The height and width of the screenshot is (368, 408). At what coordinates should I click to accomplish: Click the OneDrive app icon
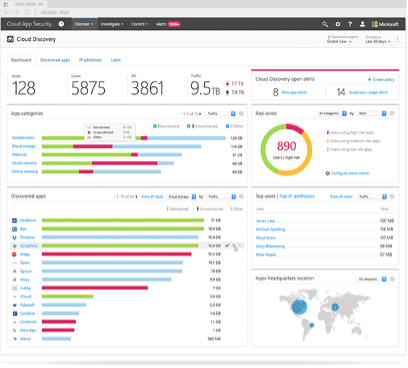point(14,220)
